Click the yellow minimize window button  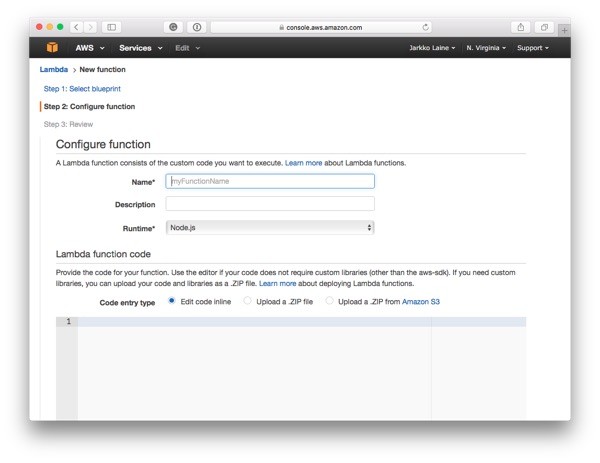tap(50, 27)
